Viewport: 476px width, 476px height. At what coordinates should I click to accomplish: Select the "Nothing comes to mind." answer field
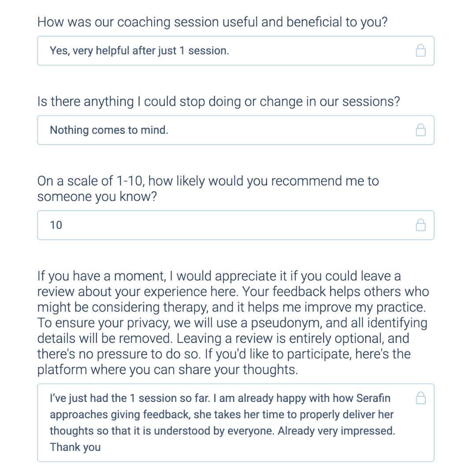[235, 130]
